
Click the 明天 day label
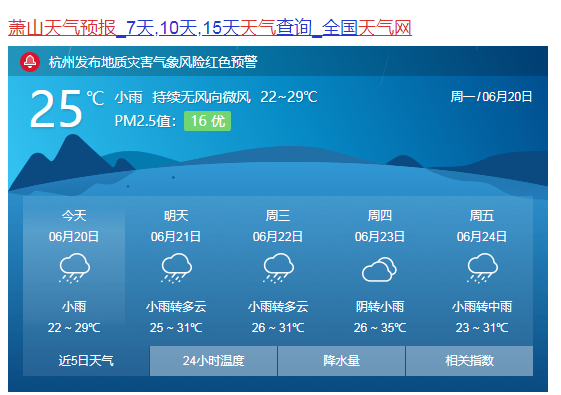pyautogui.click(x=176, y=216)
